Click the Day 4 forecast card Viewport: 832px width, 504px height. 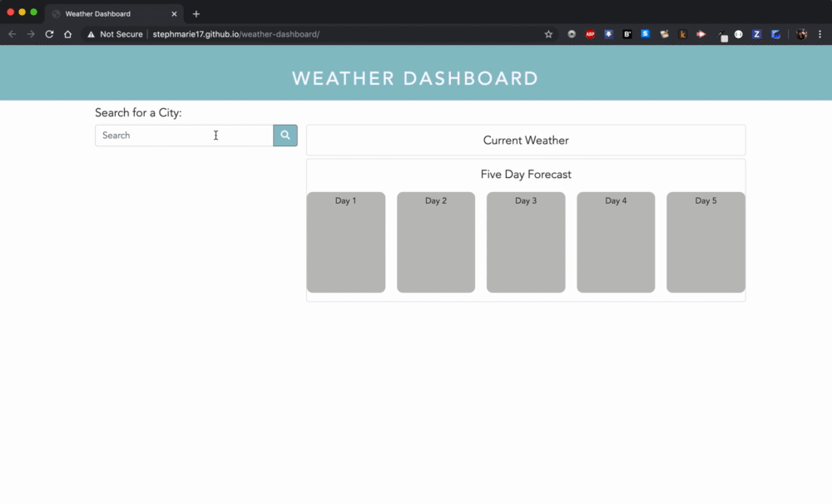[x=616, y=242]
